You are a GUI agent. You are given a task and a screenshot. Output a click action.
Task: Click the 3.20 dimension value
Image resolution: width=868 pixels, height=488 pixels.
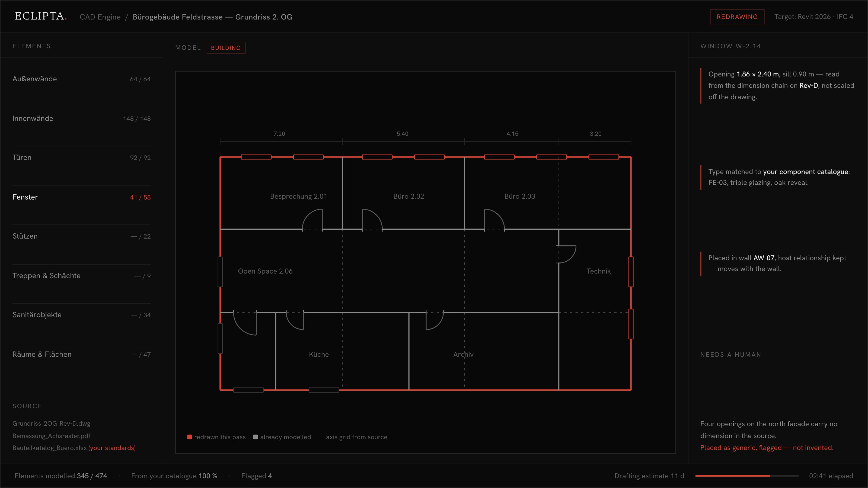click(x=595, y=134)
